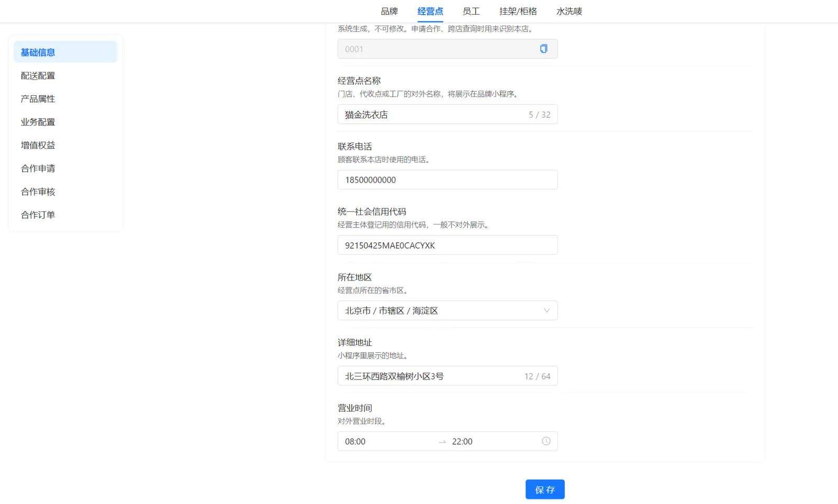Screen dimensions: 838x504
Task: Click the 所在地区 field label
Action: [x=355, y=277]
